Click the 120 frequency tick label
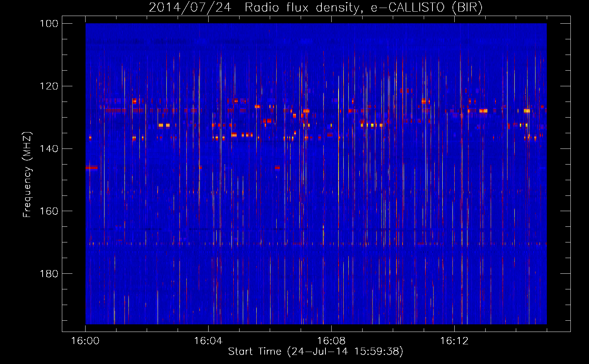 (49, 86)
